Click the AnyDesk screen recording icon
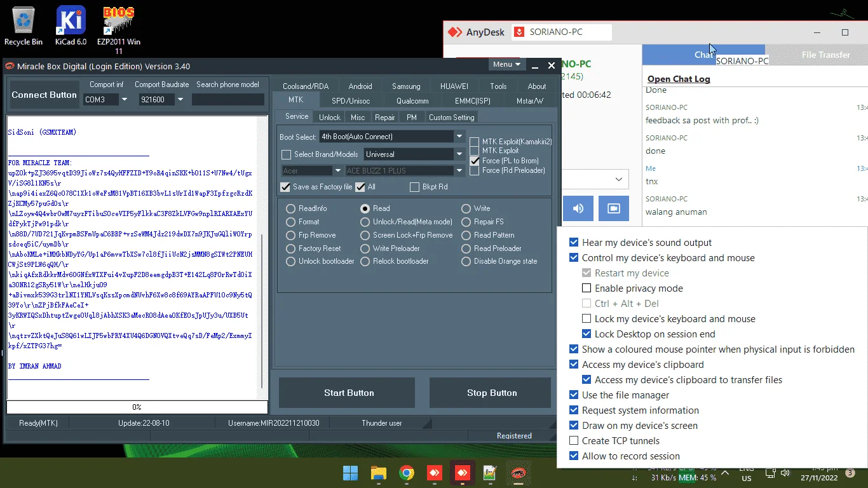 [614, 208]
